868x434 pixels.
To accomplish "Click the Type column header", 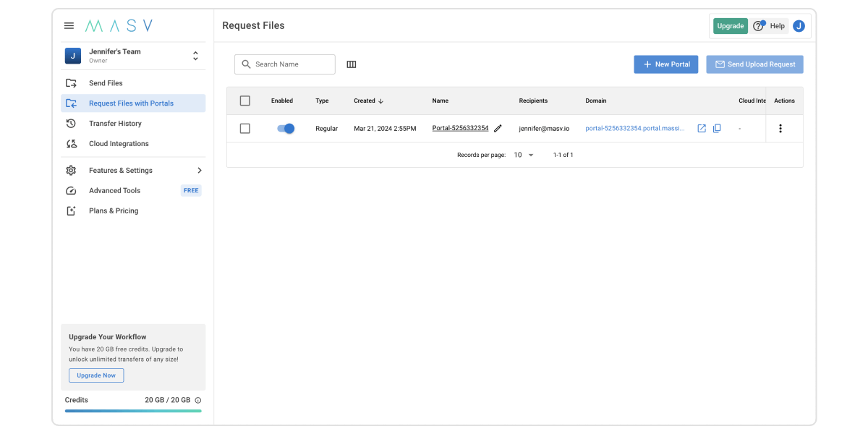I will point(322,101).
